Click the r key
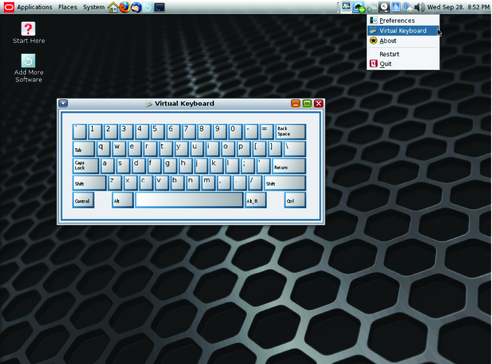 click(150, 149)
